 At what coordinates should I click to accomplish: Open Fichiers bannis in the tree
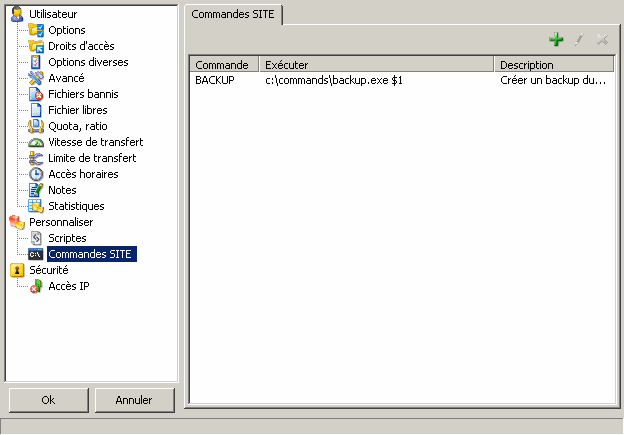[x=77, y=94]
